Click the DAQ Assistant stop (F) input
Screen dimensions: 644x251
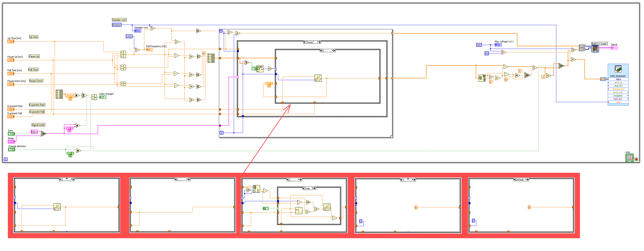(618, 86)
